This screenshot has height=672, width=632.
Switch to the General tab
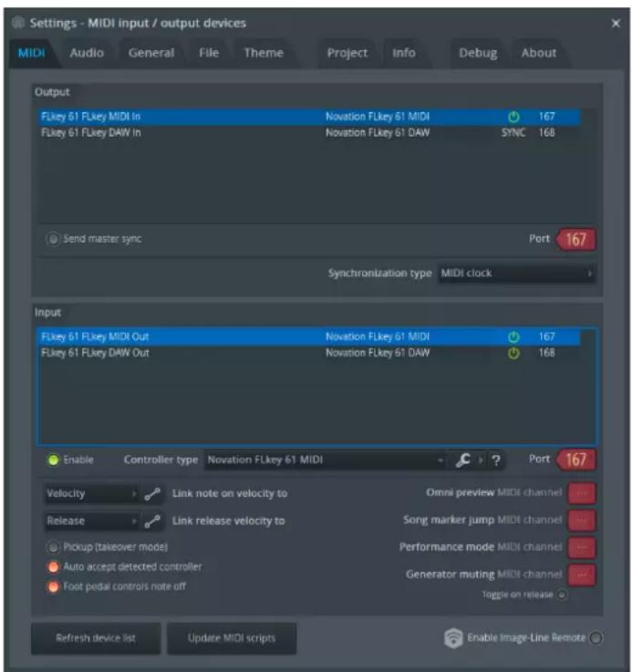(x=151, y=53)
